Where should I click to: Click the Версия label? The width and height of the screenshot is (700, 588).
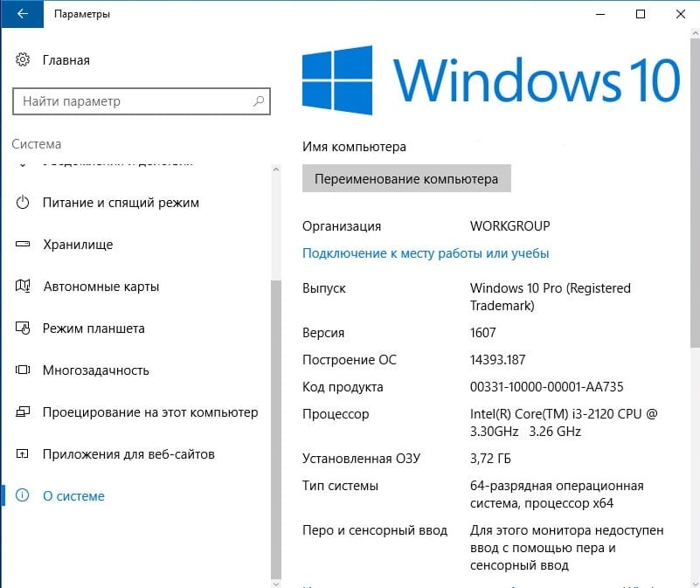(323, 333)
